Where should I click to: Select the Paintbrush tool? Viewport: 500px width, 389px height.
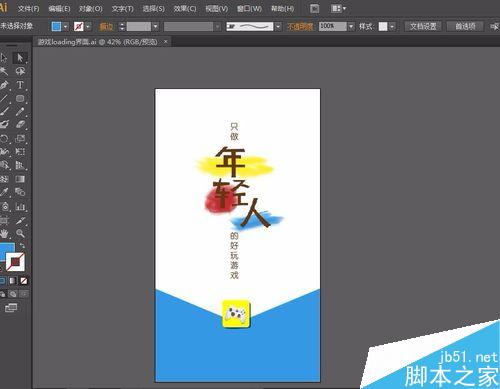click(x=4, y=111)
